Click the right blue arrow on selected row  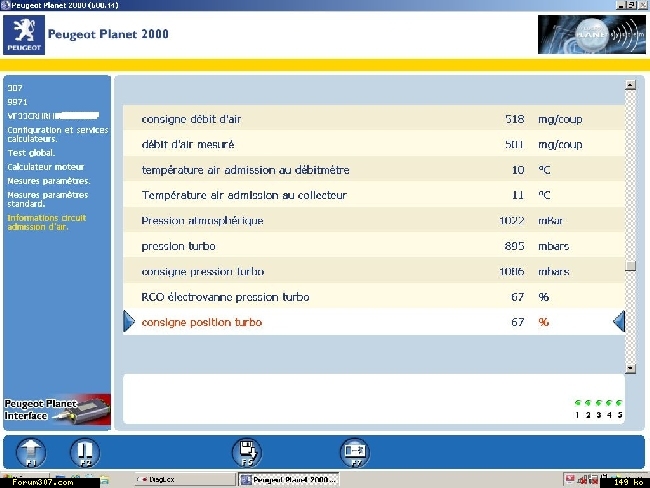619,322
